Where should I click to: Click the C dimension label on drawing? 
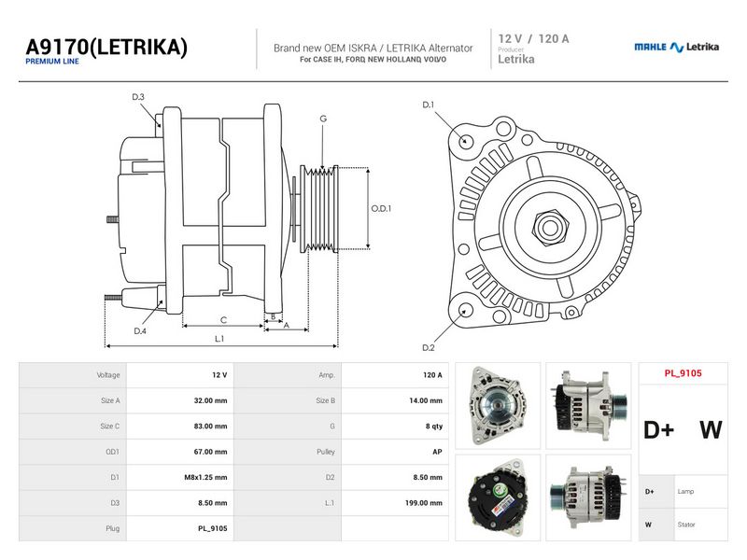coord(223,320)
